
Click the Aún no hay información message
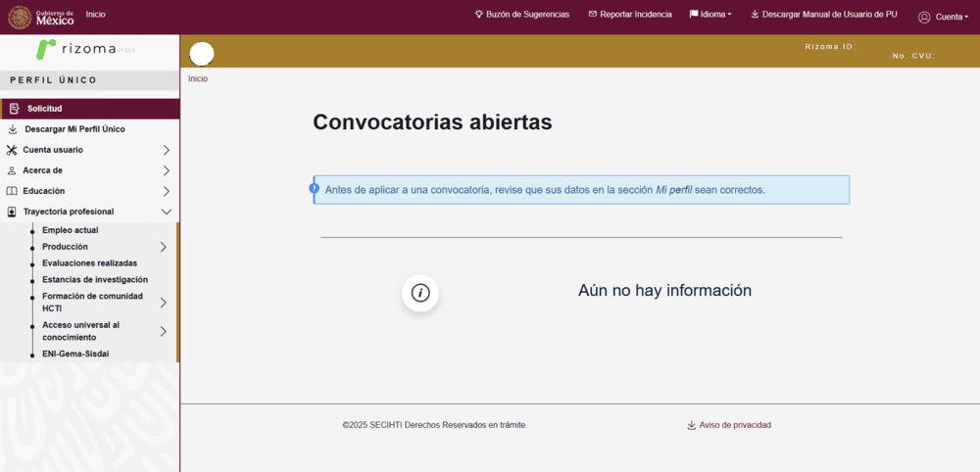pos(664,290)
